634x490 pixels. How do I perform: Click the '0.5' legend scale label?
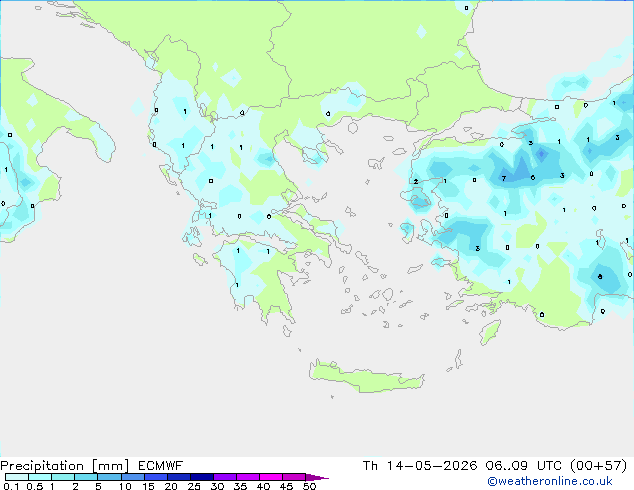35,486
